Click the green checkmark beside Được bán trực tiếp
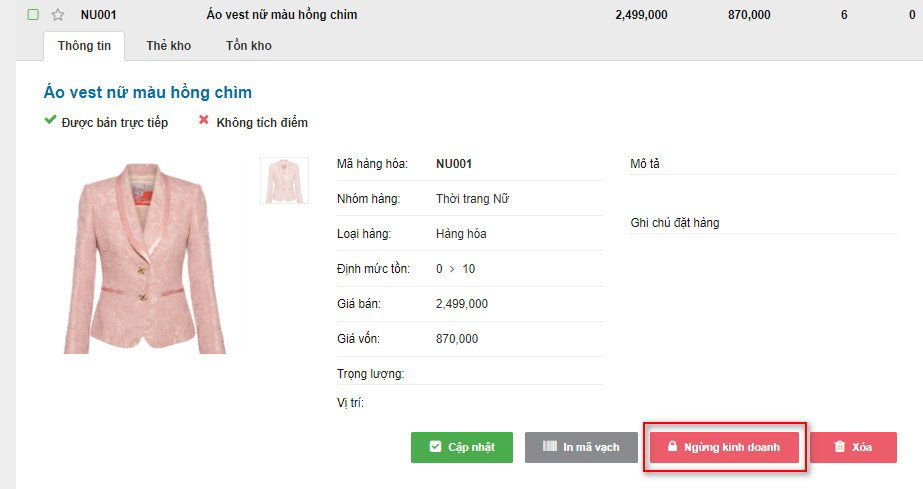This screenshot has width=923, height=489. point(50,121)
